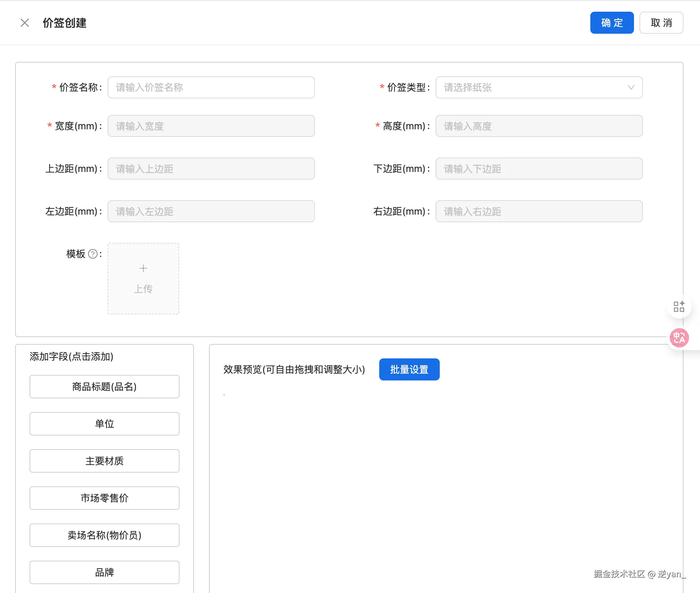Click the 高度(mm) input field
This screenshot has height=593, width=700.
[x=539, y=126]
